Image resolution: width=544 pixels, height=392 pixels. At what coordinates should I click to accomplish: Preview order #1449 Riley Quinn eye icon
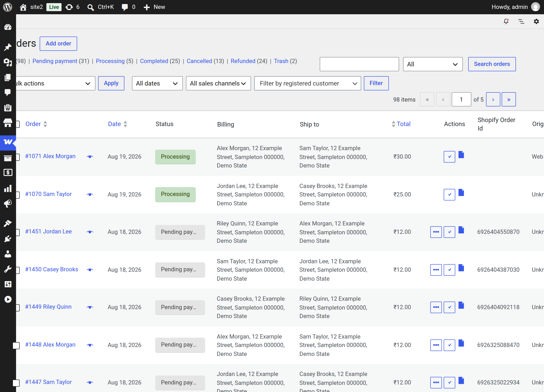90,307
